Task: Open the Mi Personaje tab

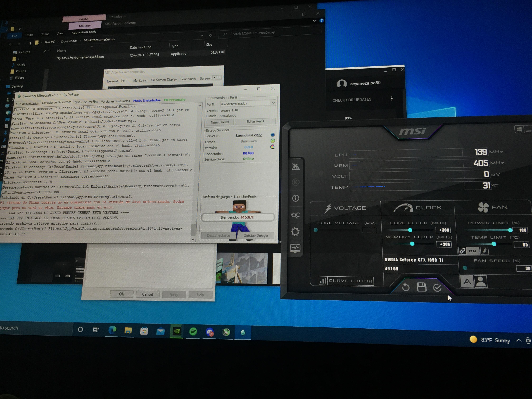Action: pyautogui.click(x=175, y=100)
